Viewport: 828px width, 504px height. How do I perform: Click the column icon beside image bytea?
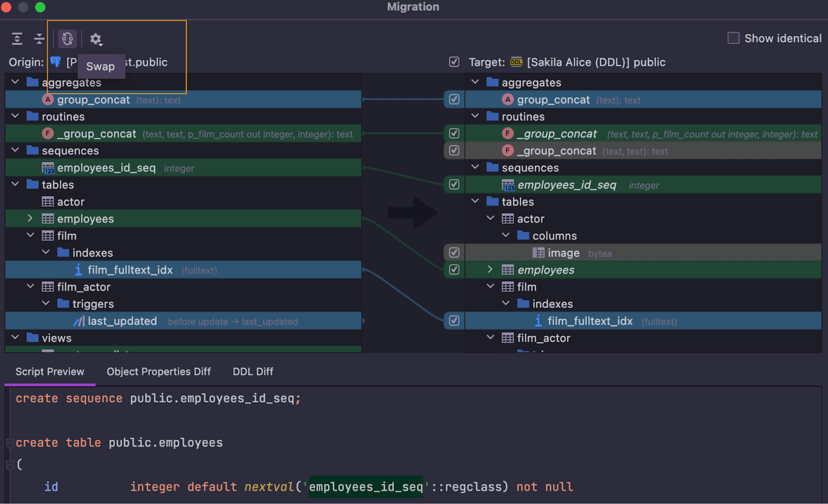tap(538, 253)
